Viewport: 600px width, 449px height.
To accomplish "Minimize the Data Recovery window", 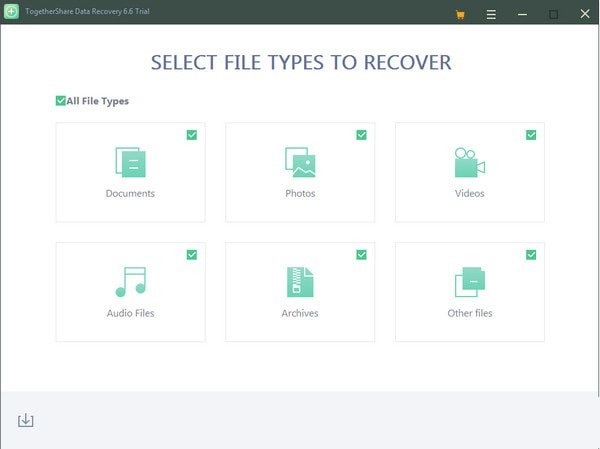I will pyautogui.click(x=522, y=15).
